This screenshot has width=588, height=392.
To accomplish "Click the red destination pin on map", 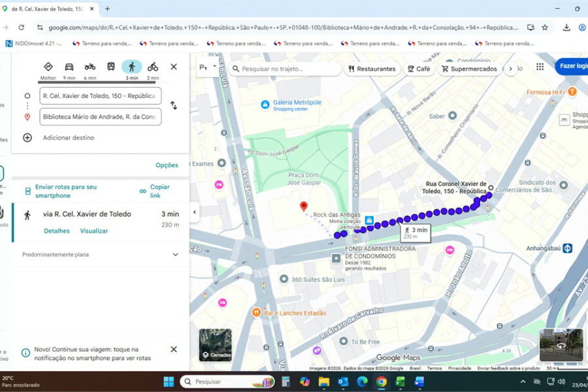I will (x=304, y=206).
